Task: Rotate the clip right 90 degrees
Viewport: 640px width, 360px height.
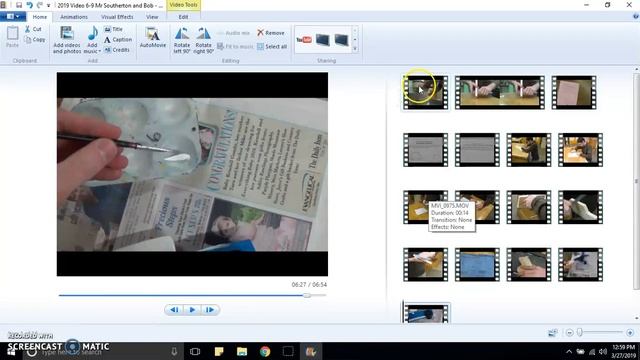Action: [x=203, y=40]
